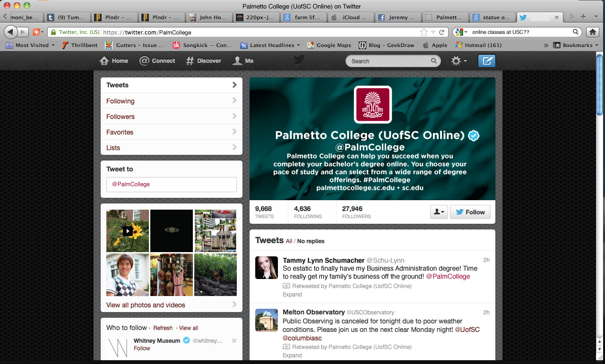Refresh the Who to follow list
This screenshot has height=364, width=605.
pos(163,328)
